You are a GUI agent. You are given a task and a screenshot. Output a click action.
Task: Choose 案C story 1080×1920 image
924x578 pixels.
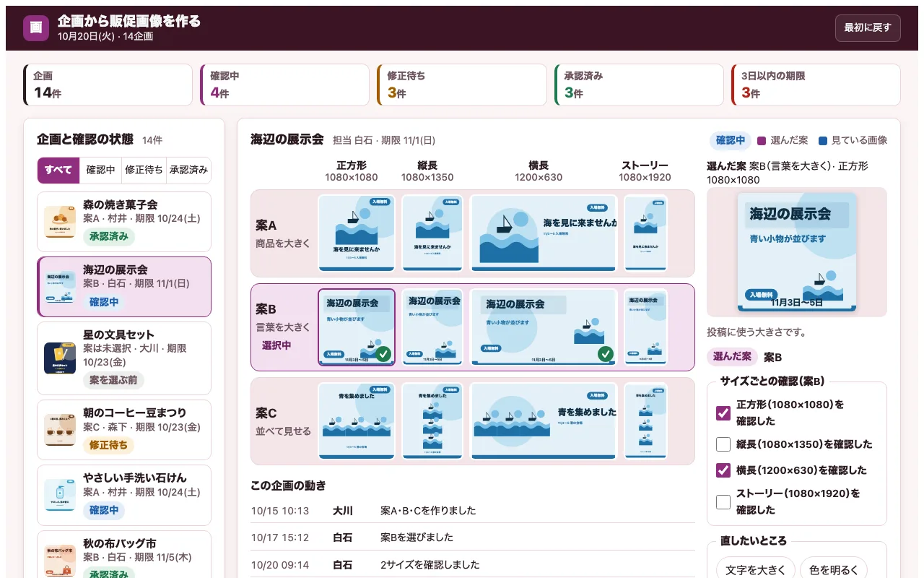[645, 421]
